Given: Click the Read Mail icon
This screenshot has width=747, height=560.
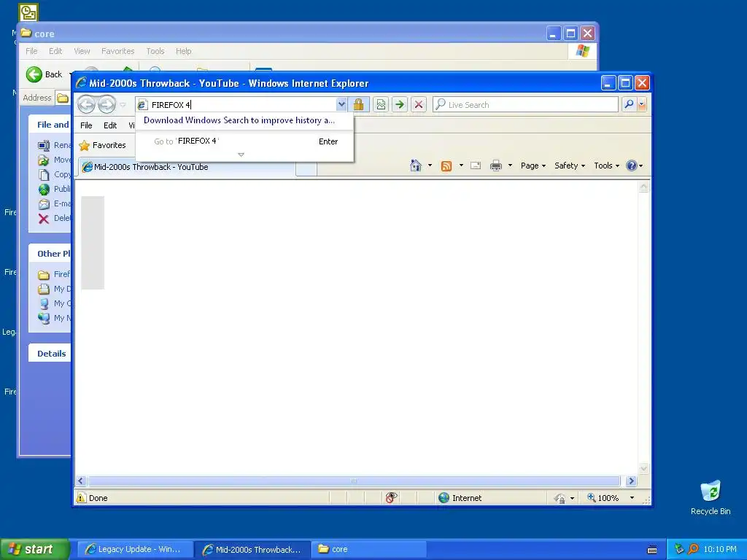Looking at the screenshot, I should (x=476, y=166).
